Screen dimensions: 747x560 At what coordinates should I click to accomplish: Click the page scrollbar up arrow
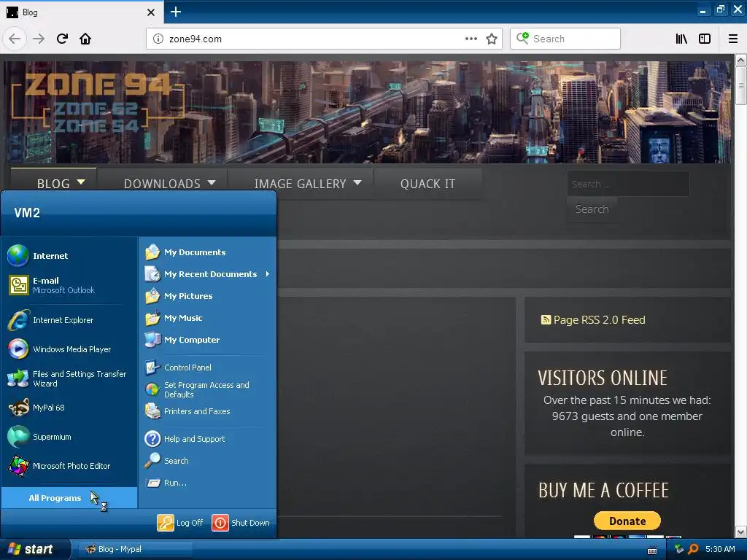[741, 60]
